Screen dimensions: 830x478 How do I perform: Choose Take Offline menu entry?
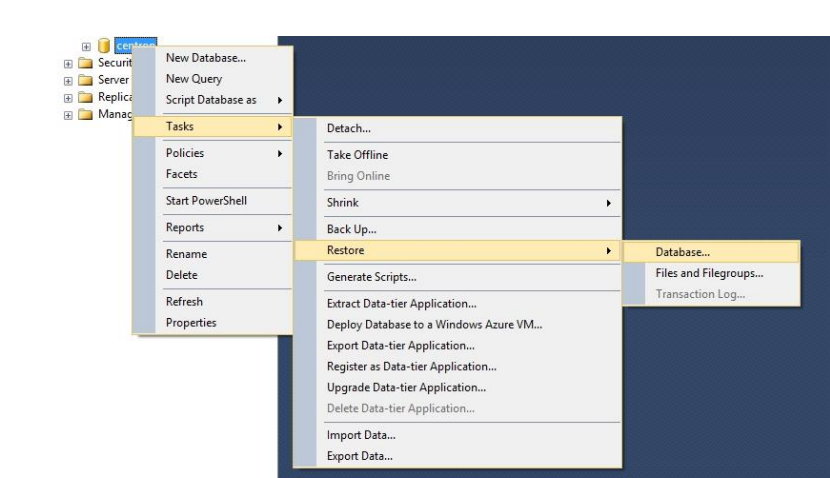pos(357,155)
